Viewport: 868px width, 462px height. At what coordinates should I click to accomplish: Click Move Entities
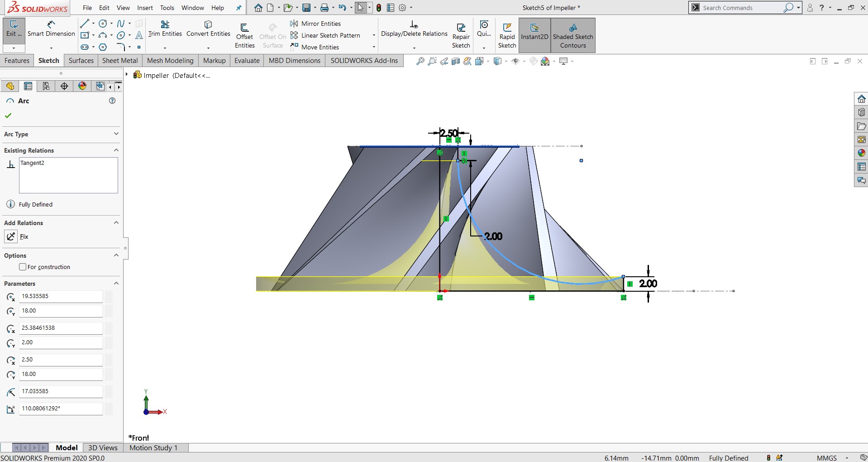(315, 47)
